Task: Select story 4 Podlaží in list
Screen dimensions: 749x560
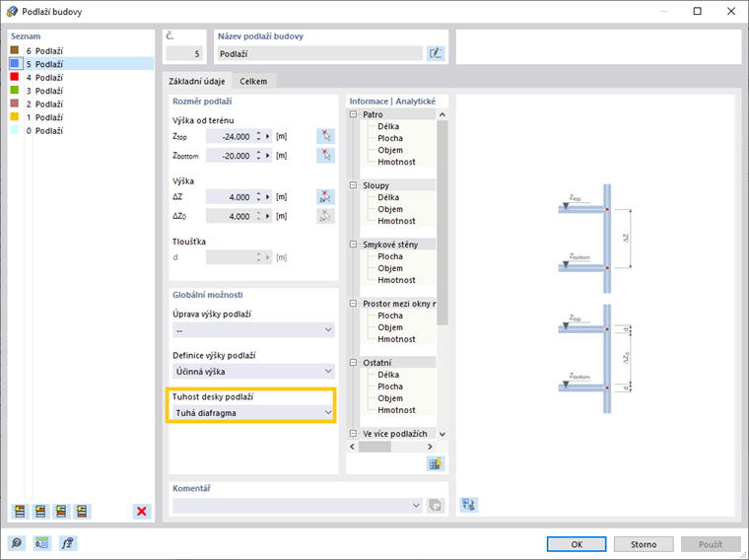Action: click(x=81, y=78)
